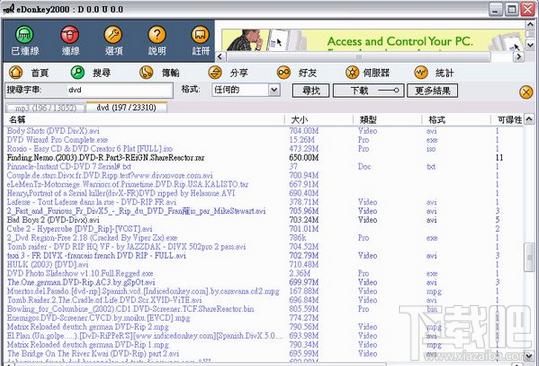Select Henry, Portrait of a Serial killer row
539x366 pixels.
(265, 193)
